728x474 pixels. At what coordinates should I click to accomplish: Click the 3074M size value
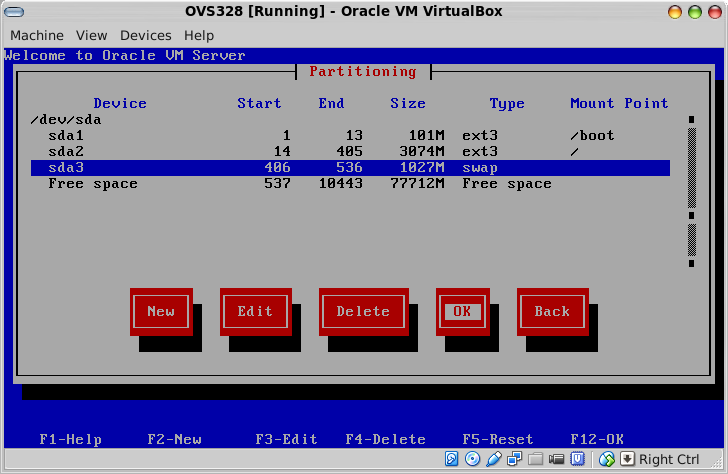[x=422, y=152]
